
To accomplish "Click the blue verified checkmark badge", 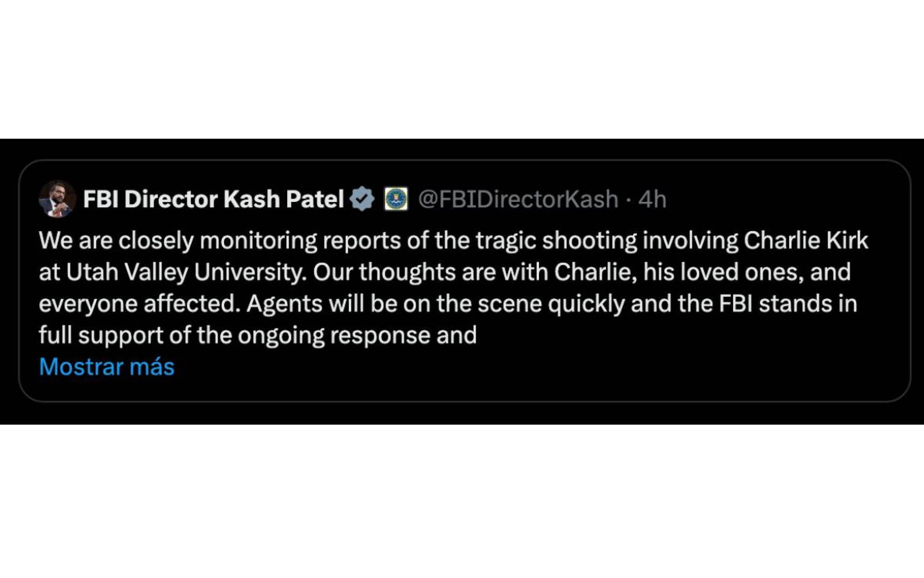I will pyautogui.click(x=362, y=199).
